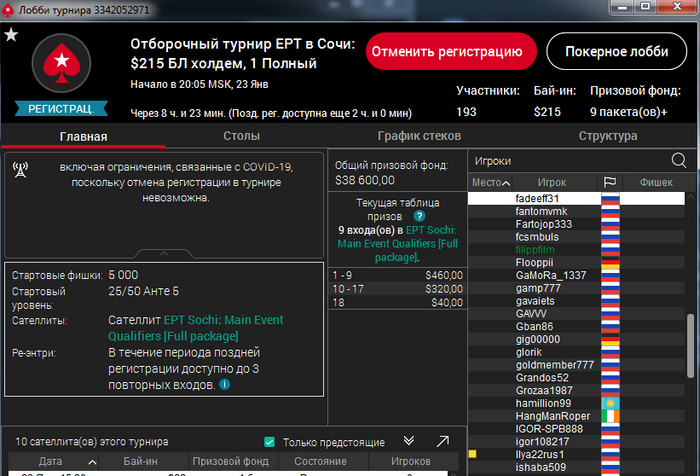
Task: Switch to Структура tab
Action: pyautogui.click(x=608, y=136)
